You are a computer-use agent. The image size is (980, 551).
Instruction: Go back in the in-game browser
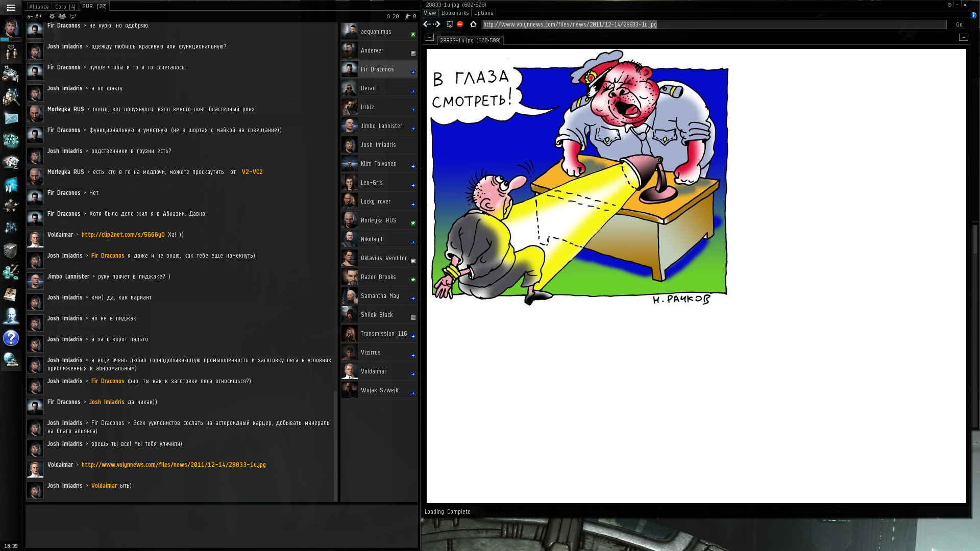click(426, 24)
